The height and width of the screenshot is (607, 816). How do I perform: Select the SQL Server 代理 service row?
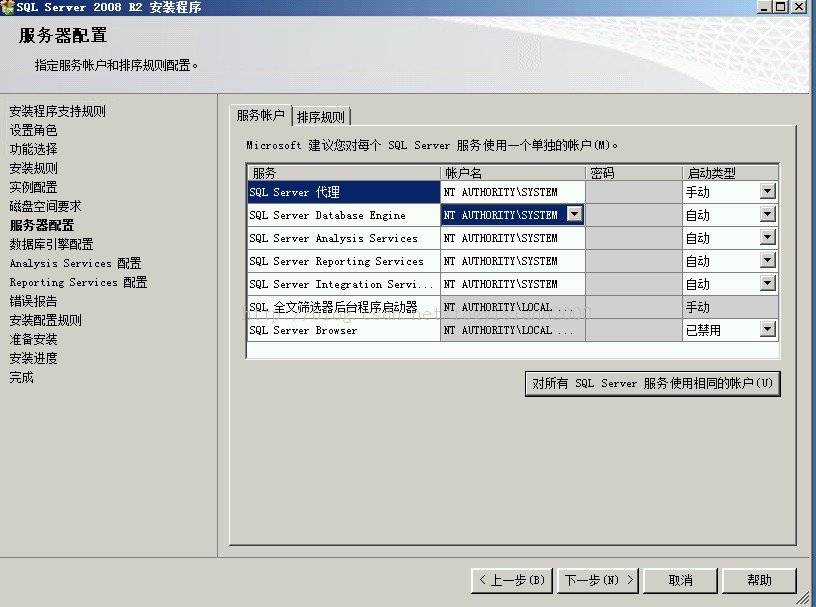click(x=343, y=192)
